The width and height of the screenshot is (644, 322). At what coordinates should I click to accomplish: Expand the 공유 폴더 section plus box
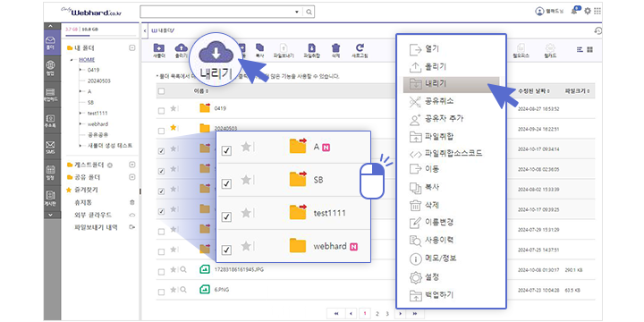131,177
